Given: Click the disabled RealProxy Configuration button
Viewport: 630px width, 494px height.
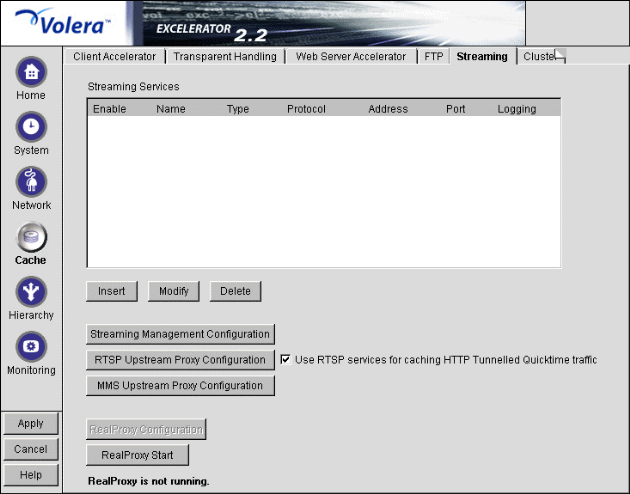Looking at the screenshot, I should pos(146,429).
